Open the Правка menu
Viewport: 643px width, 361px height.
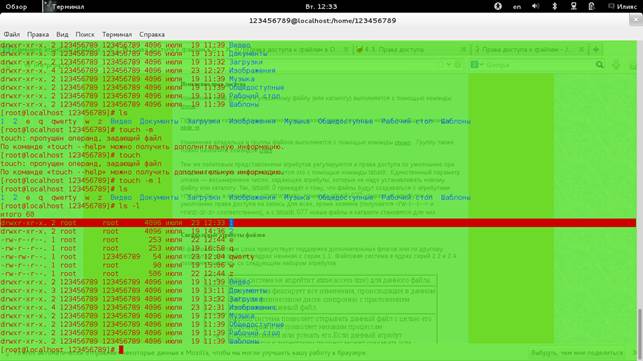click(x=38, y=34)
